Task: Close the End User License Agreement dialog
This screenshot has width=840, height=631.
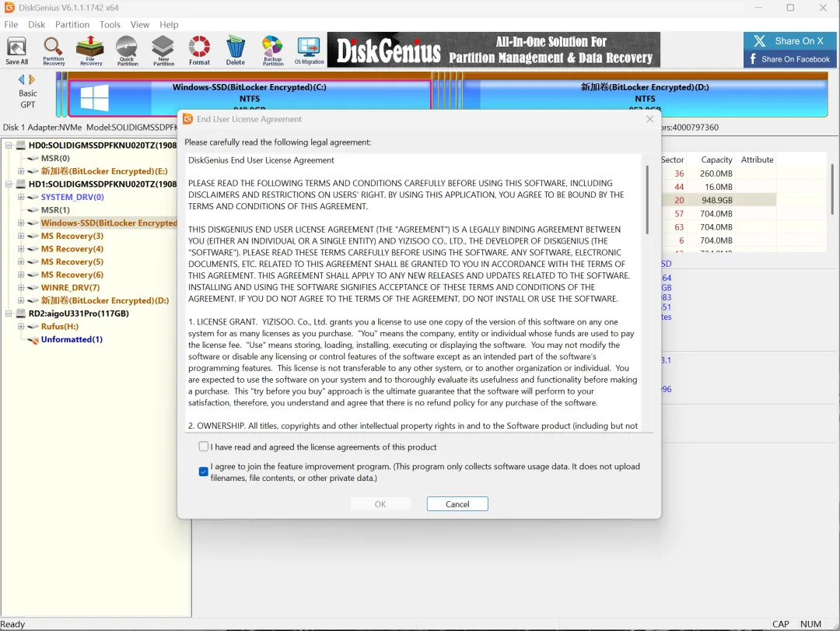Action: (x=649, y=119)
